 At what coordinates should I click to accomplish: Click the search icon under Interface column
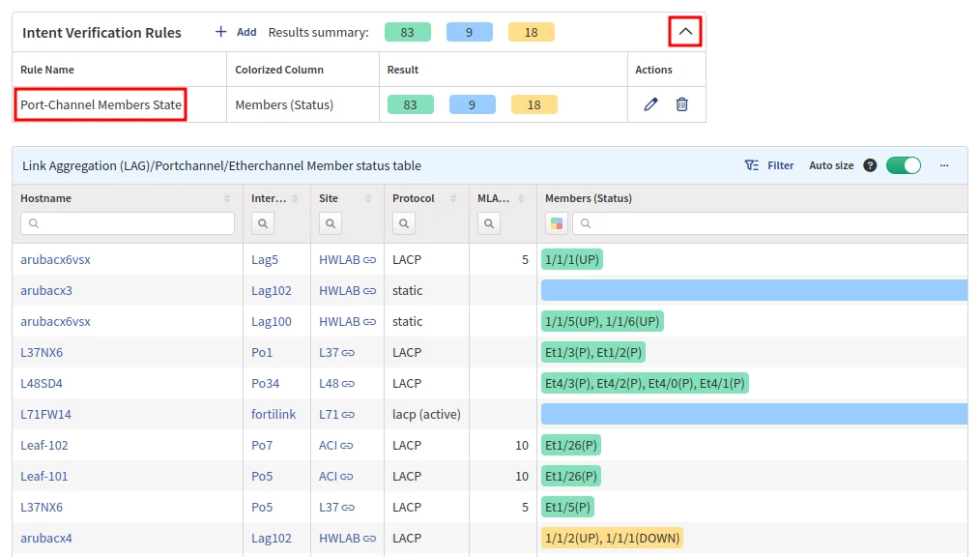(x=263, y=223)
